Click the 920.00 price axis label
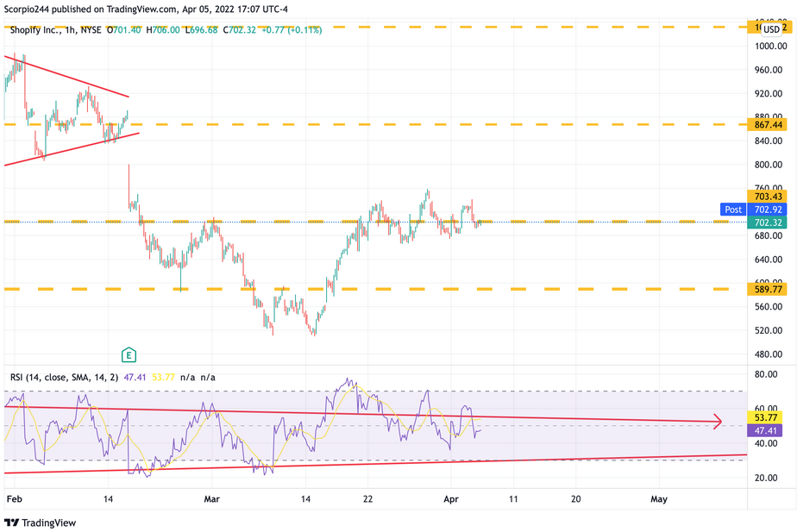Viewport: 797px width, 532px height. (x=768, y=93)
